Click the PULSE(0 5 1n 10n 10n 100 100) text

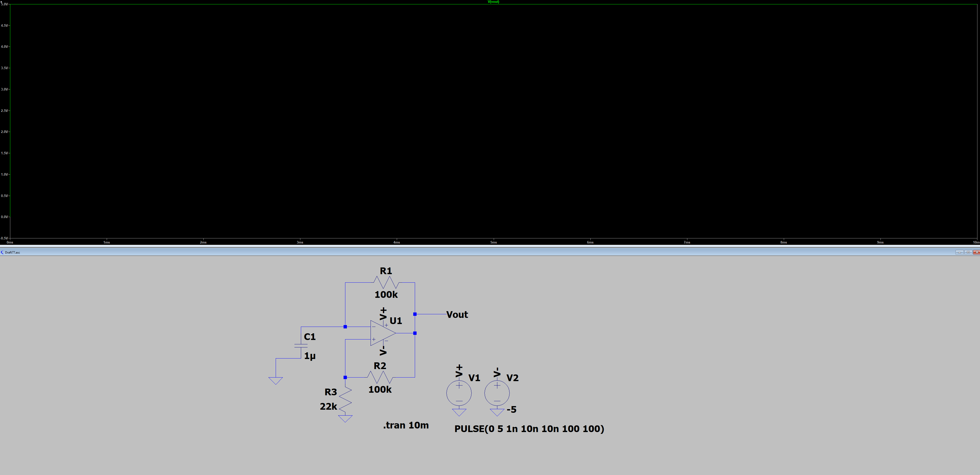point(529,429)
